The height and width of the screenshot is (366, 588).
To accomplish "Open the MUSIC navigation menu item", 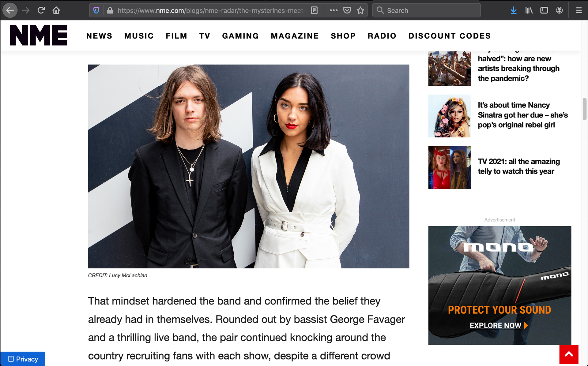I will 139,36.
